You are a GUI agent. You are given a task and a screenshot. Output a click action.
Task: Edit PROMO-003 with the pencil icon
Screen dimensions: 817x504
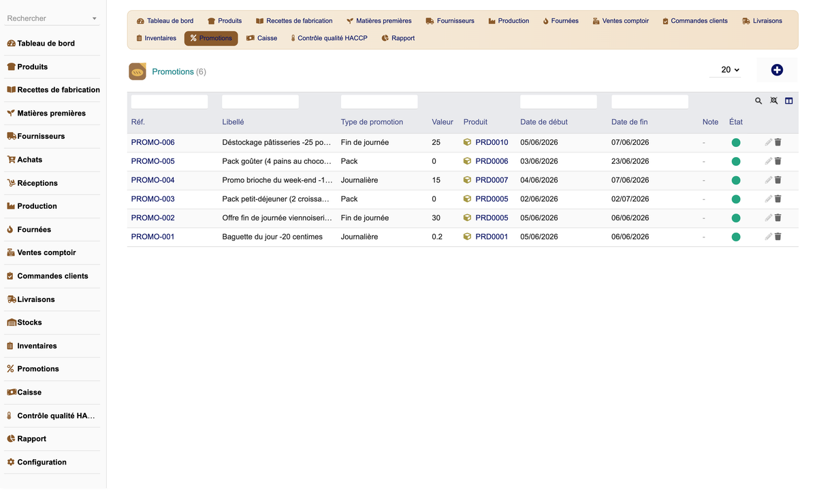coord(768,199)
